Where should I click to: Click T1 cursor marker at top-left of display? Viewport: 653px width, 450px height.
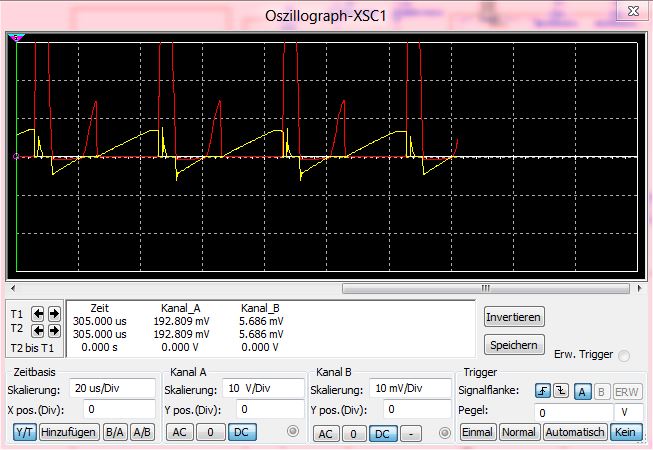(x=16, y=38)
